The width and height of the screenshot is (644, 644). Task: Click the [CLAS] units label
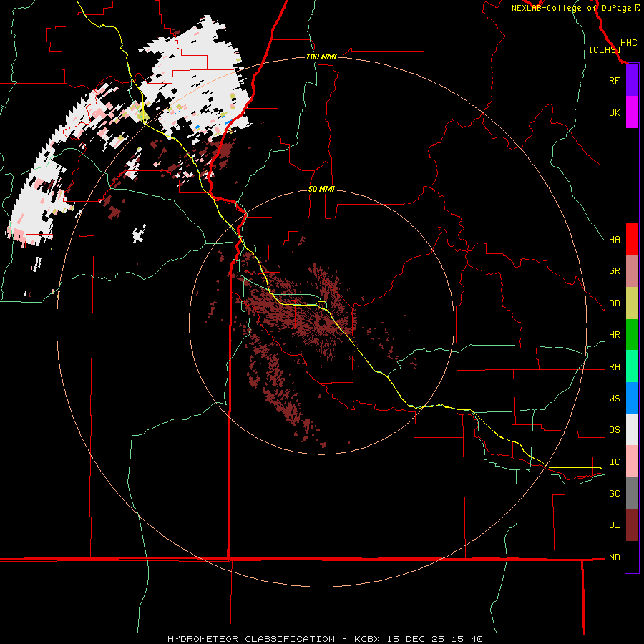605,49
